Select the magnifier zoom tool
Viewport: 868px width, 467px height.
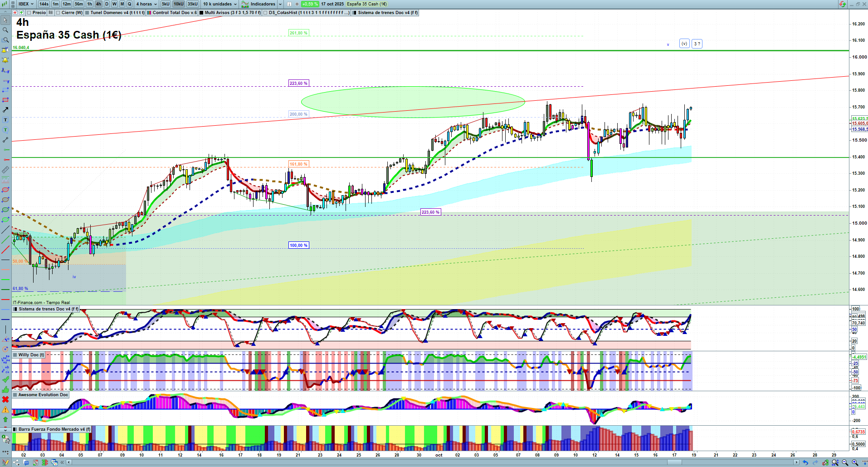coord(5,30)
